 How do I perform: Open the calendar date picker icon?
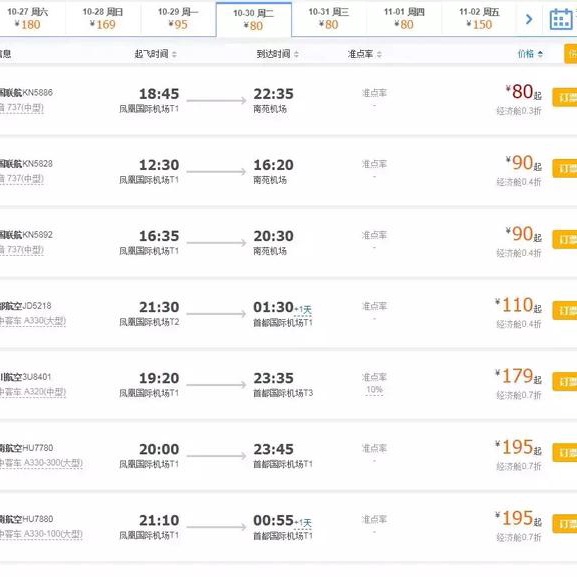[x=561, y=19]
